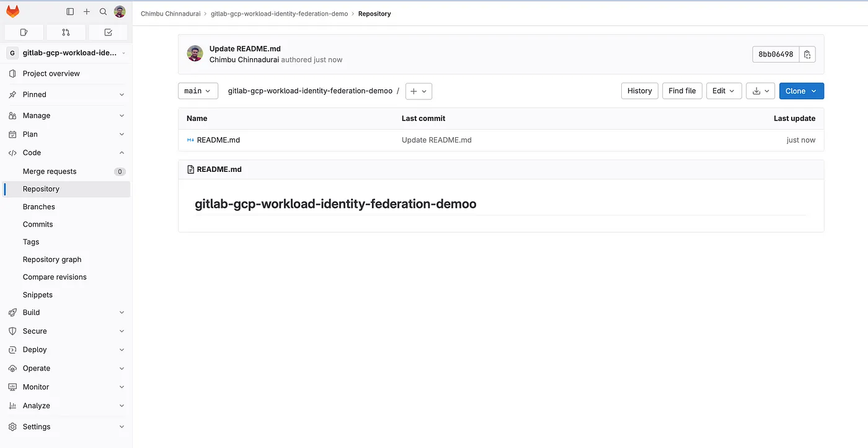Click the project G avatar icon

tap(12, 53)
